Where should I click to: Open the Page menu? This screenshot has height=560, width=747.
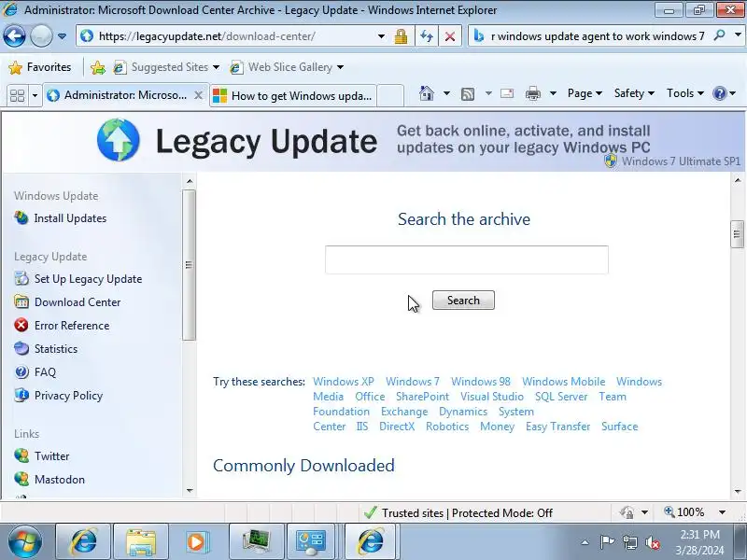click(x=585, y=93)
